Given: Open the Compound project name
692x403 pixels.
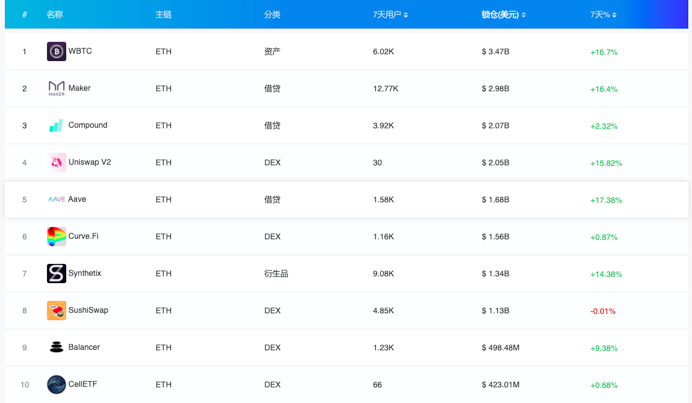Looking at the screenshot, I should click(x=88, y=125).
